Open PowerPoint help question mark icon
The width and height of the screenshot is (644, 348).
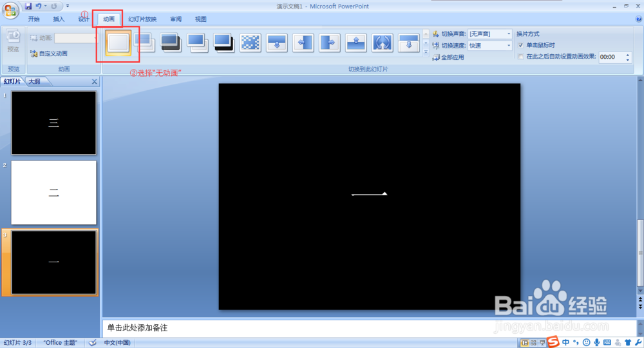pos(638,19)
